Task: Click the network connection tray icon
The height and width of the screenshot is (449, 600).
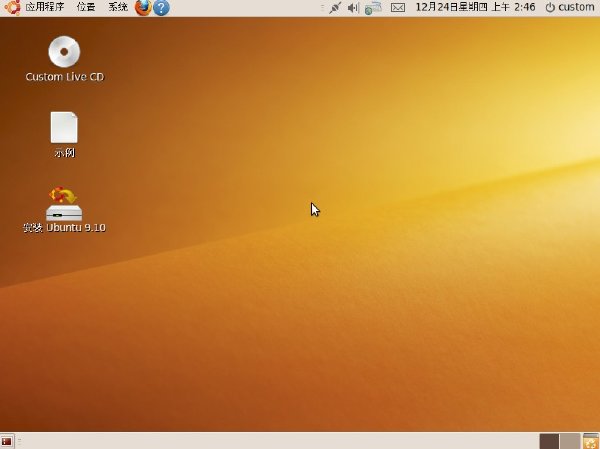Action: (335, 8)
